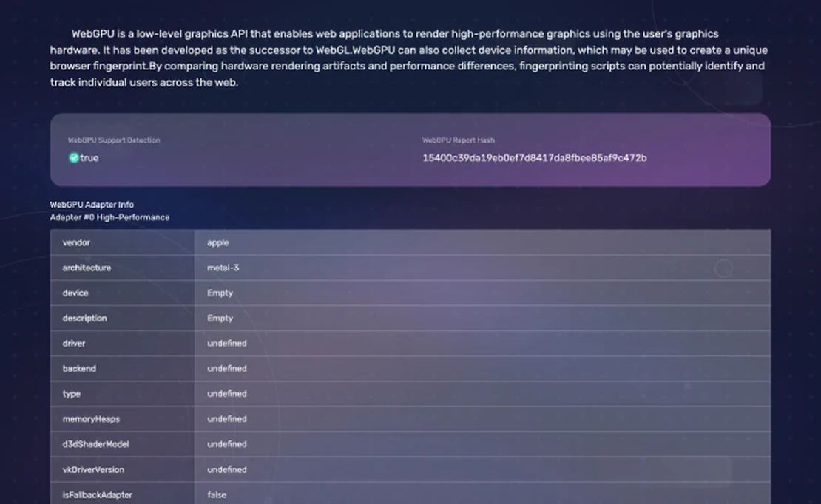Select the apple vendor value

click(217, 242)
